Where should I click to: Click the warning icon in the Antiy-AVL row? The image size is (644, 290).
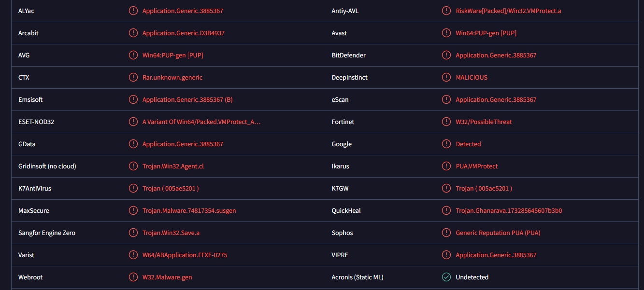[x=446, y=11]
